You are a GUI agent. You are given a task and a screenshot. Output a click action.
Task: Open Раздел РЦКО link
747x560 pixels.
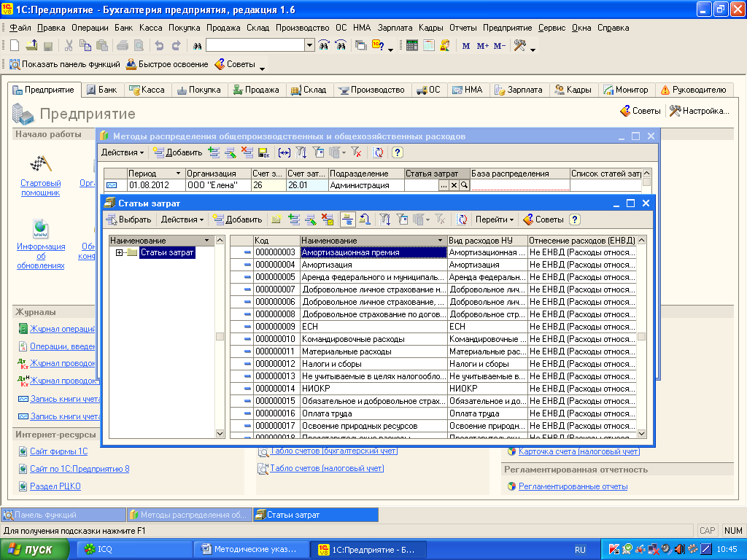(x=55, y=486)
